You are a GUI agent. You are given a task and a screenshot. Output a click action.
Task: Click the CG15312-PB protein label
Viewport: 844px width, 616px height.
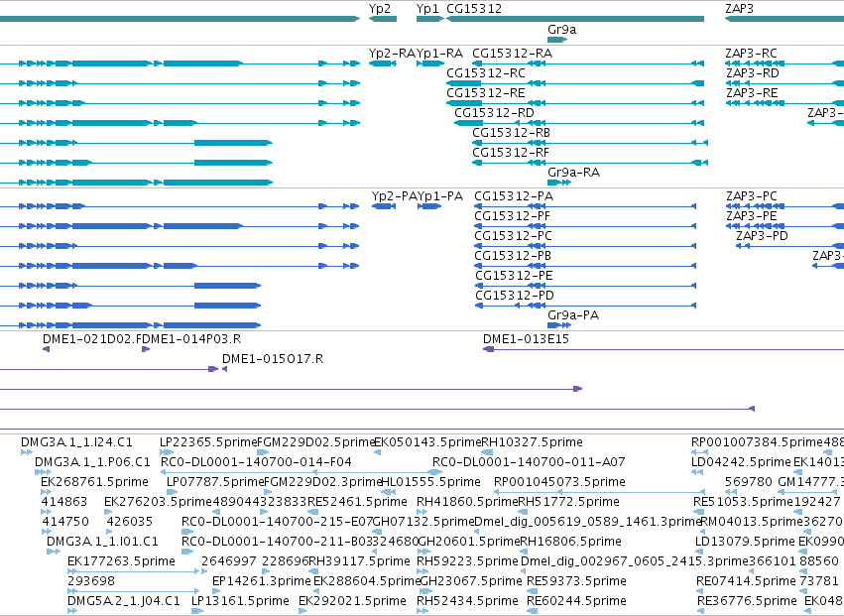(513, 256)
